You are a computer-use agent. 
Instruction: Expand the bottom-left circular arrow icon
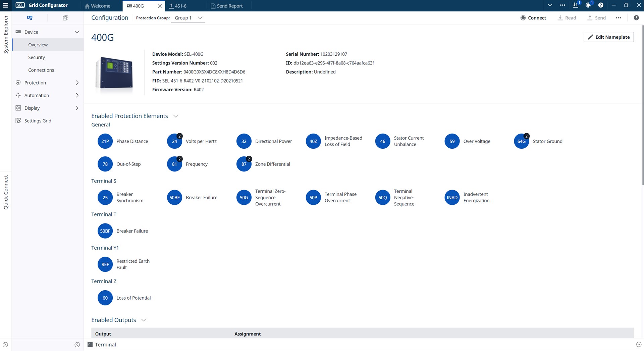click(x=5, y=345)
